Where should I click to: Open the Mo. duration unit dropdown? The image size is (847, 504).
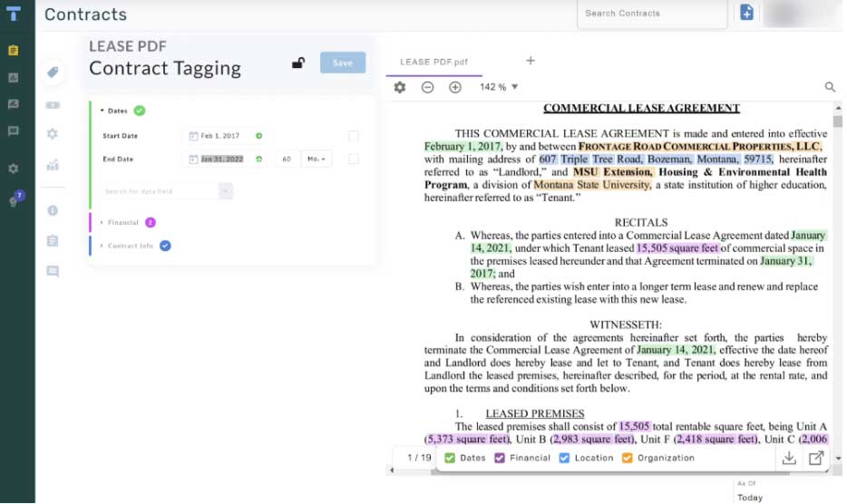tap(316, 160)
